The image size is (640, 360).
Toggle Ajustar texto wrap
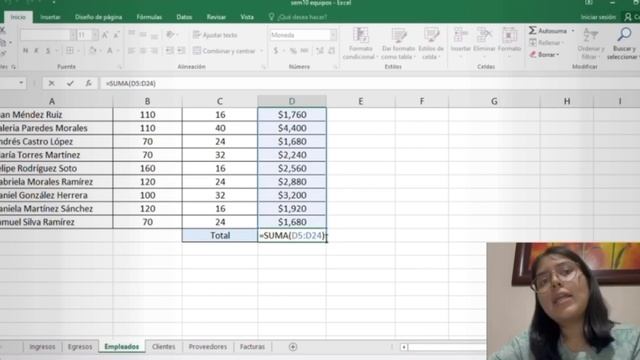[x=215, y=35]
